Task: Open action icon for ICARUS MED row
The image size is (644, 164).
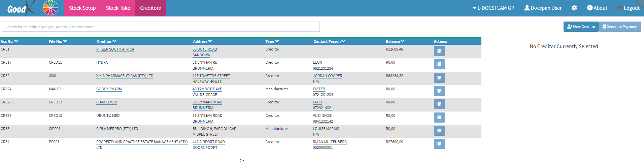Action: 439,104
